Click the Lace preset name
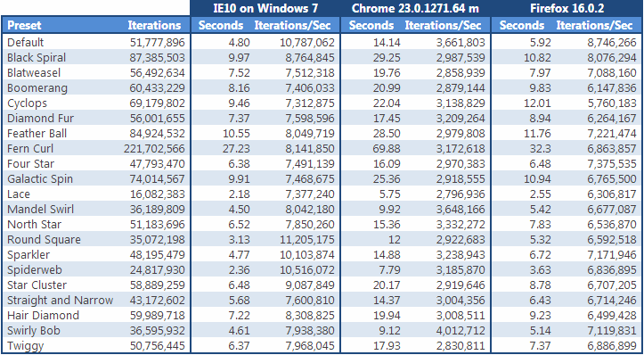644x355 pixels. (19, 194)
